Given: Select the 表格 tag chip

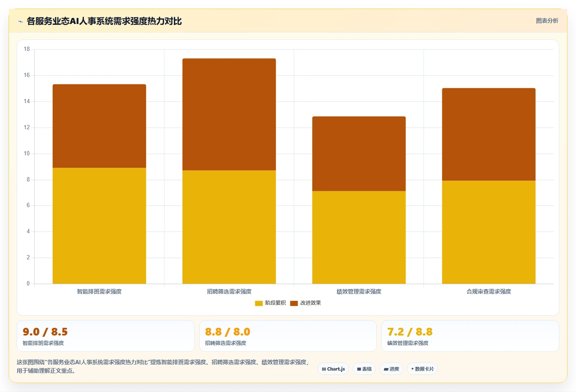Looking at the screenshot, I should click(364, 369).
